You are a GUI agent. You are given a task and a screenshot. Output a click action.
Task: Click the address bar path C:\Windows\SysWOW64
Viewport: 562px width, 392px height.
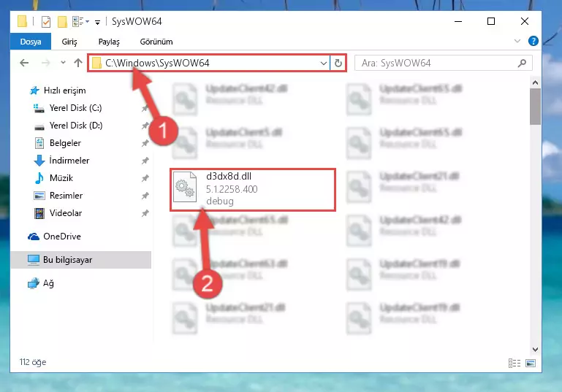pyautogui.click(x=157, y=63)
